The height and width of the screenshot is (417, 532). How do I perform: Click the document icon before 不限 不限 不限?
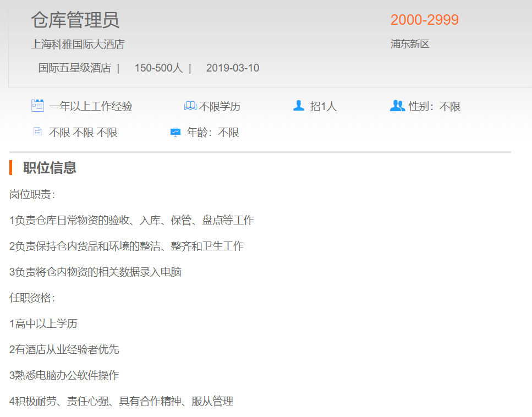[x=37, y=131]
